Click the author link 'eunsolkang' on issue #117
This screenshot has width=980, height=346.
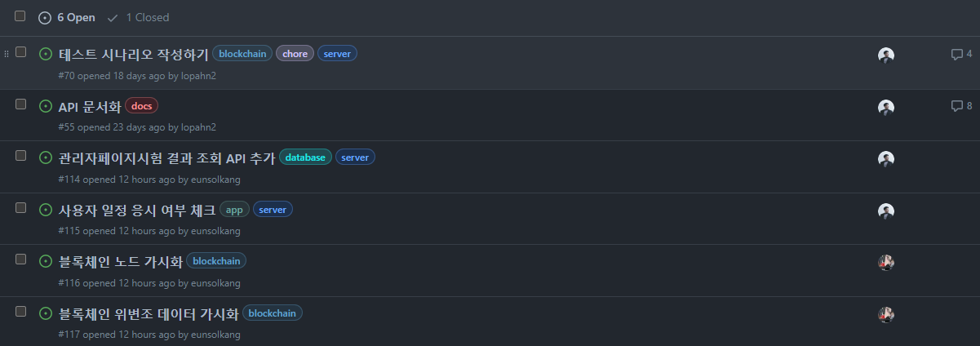pyautogui.click(x=215, y=335)
